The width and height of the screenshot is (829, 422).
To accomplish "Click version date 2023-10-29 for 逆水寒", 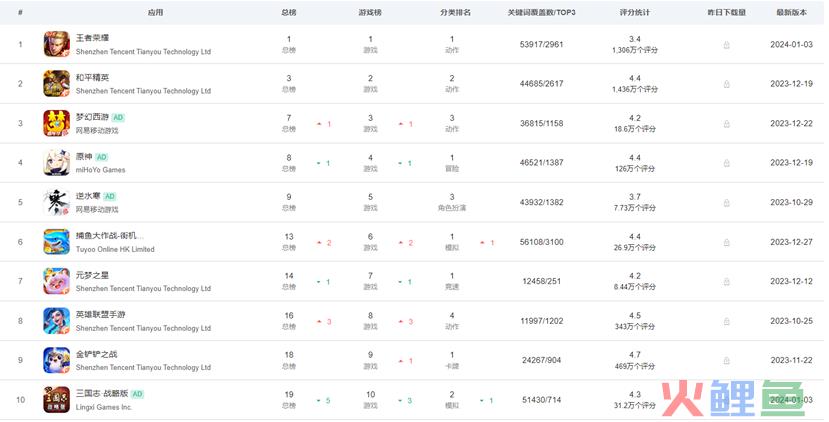I will tap(791, 202).
